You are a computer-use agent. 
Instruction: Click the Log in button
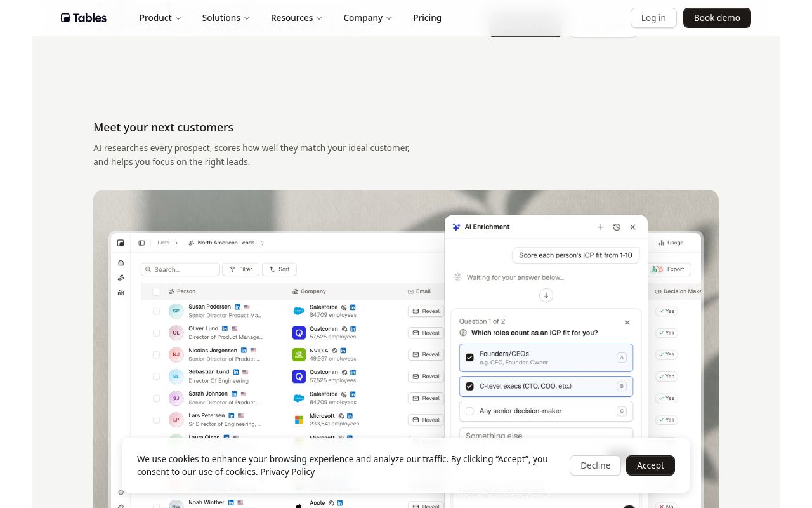[x=653, y=18]
